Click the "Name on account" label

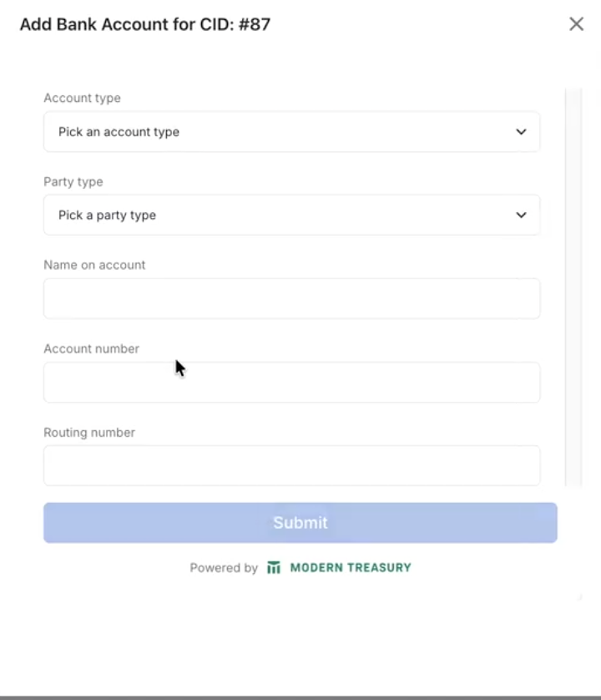(94, 265)
